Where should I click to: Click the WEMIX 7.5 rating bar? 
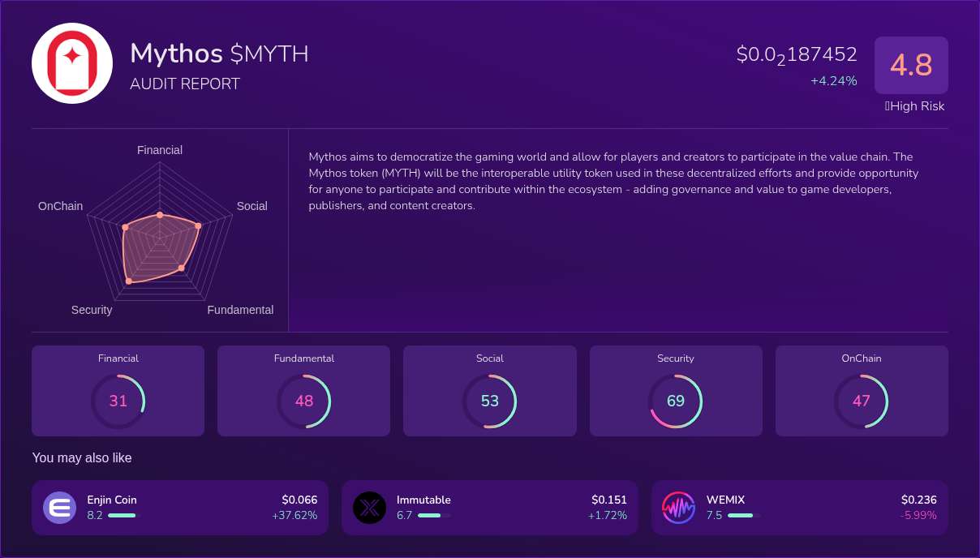point(743,515)
